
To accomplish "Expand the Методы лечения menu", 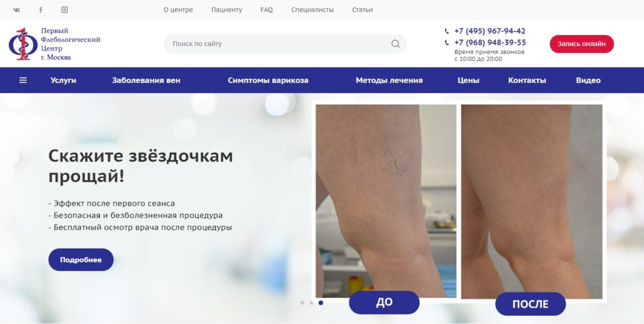I will coord(389,80).
